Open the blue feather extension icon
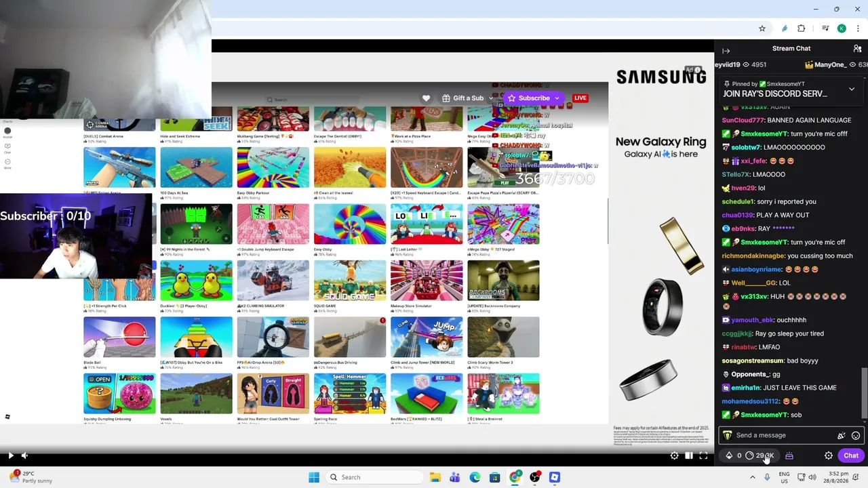This screenshot has width=868, height=488. pyautogui.click(x=785, y=28)
